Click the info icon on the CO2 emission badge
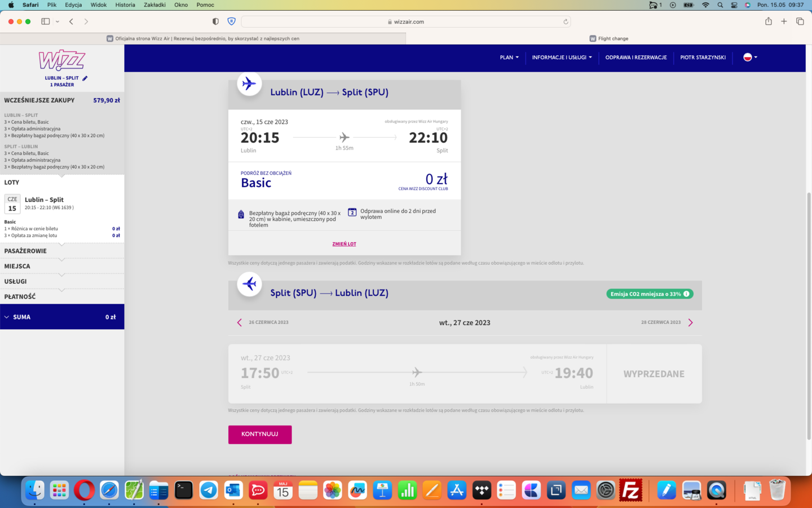Viewport: 812px width, 508px height. pyautogui.click(x=686, y=294)
